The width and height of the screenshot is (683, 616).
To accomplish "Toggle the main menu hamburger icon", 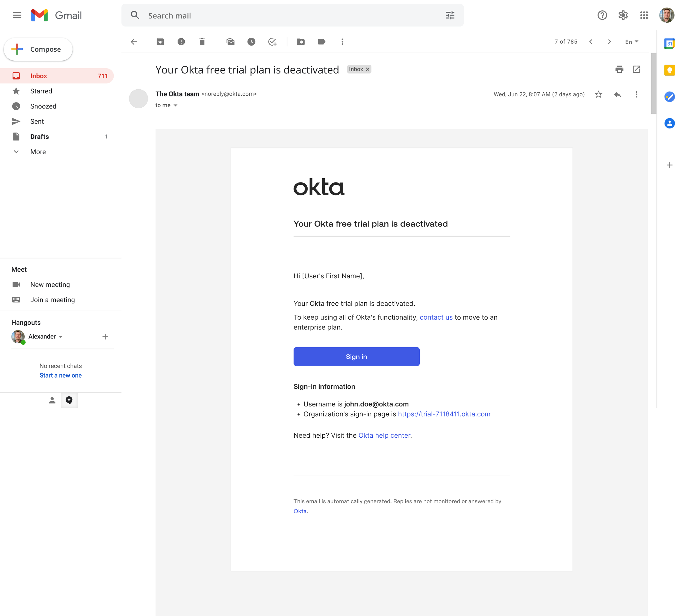I will point(17,15).
